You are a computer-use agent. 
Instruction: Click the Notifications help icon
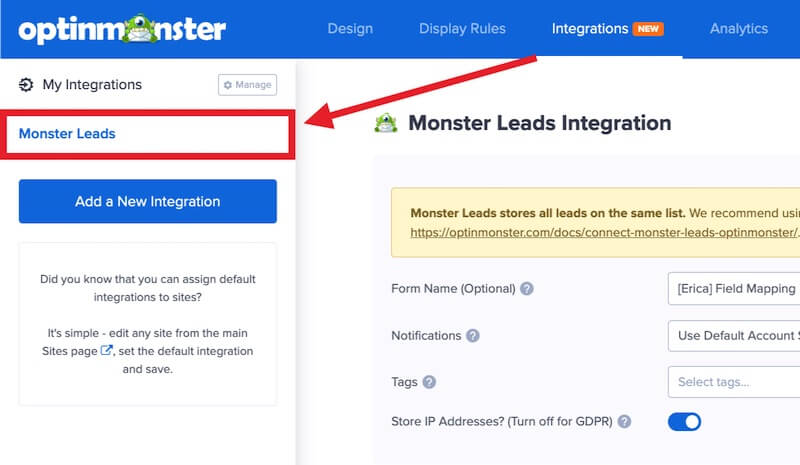pyautogui.click(x=473, y=336)
